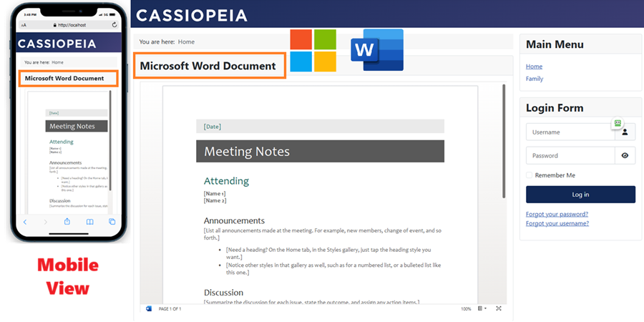
Task: Tap the CASSIOPEIA logo in mobile view
Action: (57, 44)
